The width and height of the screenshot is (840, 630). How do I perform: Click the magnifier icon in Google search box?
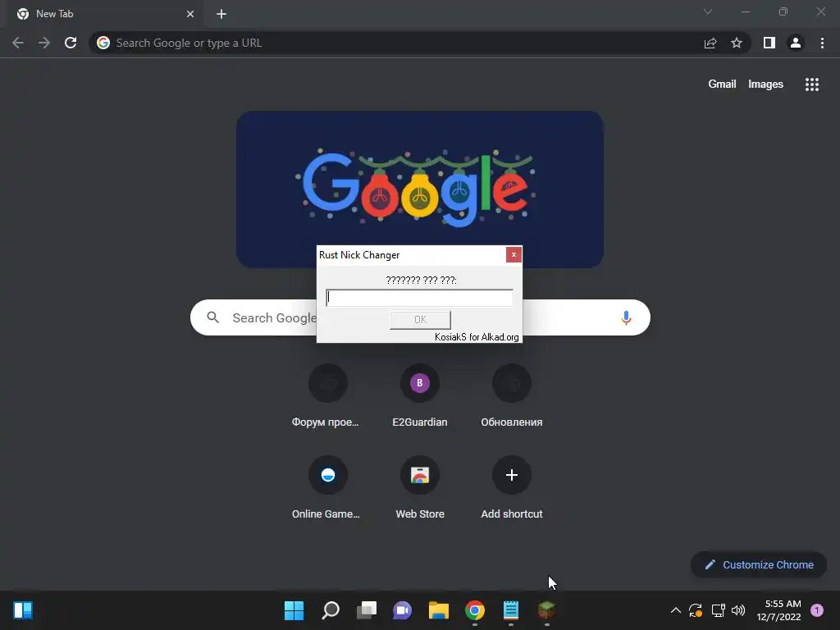point(212,317)
